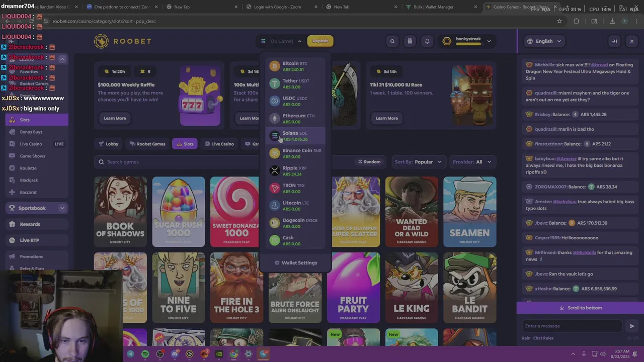Open Baccarat in the sidebar

point(37,192)
